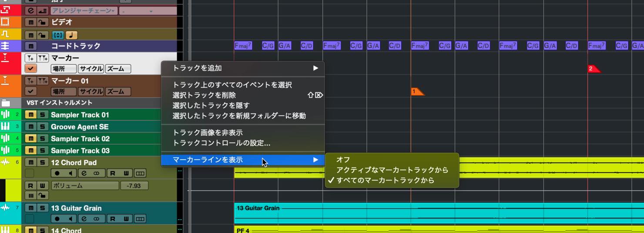Open the ズーム dropdown on the マーカー track
The image size is (644, 233).
tap(118, 69)
